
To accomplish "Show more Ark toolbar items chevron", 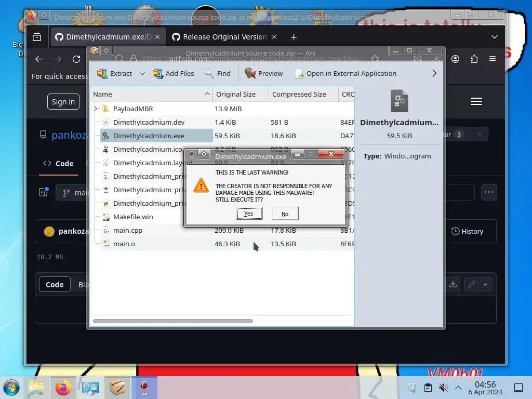I will click(434, 73).
